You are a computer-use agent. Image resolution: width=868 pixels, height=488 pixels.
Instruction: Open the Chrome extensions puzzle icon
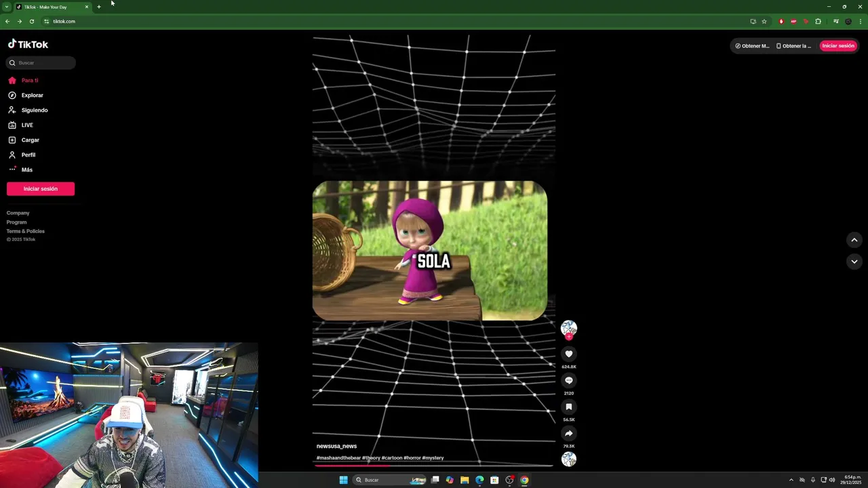[818, 21]
